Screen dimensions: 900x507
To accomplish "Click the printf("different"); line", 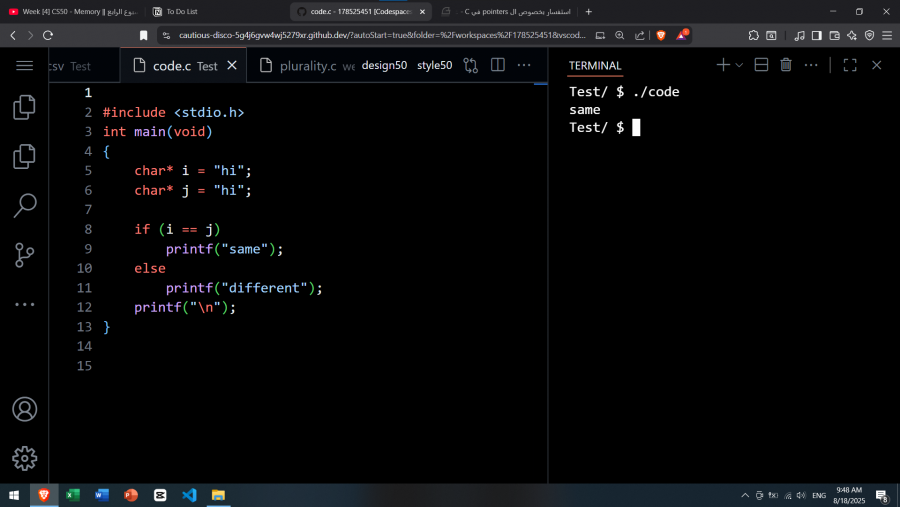I will [244, 288].
